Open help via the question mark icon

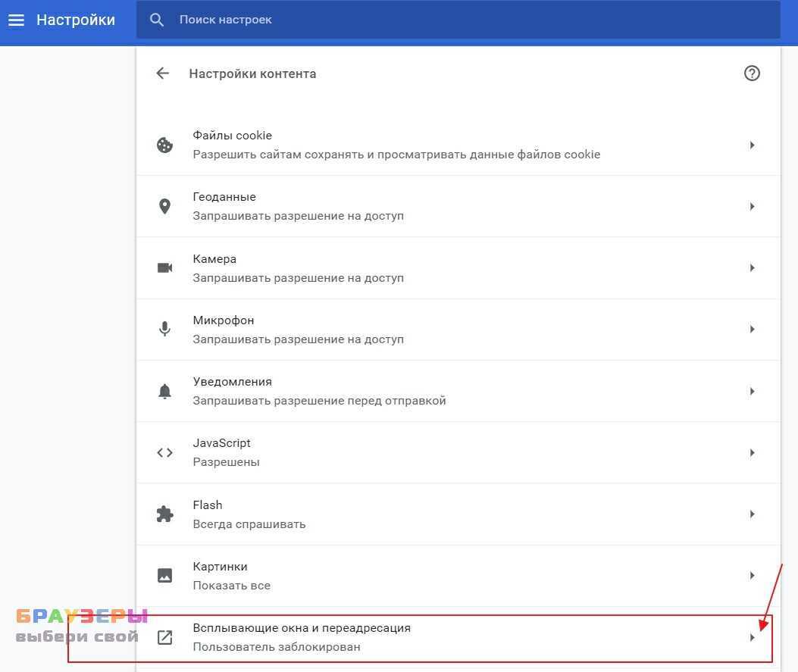point(751,73)
